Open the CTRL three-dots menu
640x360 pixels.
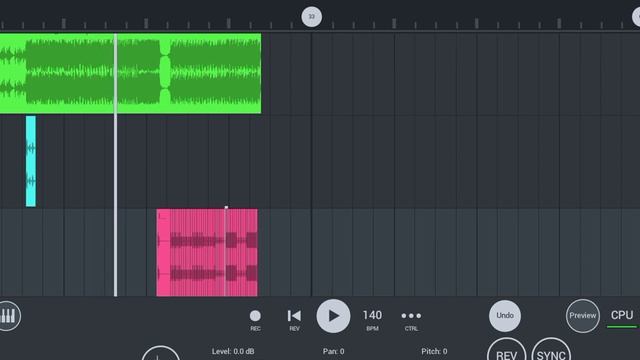(411, 320)
